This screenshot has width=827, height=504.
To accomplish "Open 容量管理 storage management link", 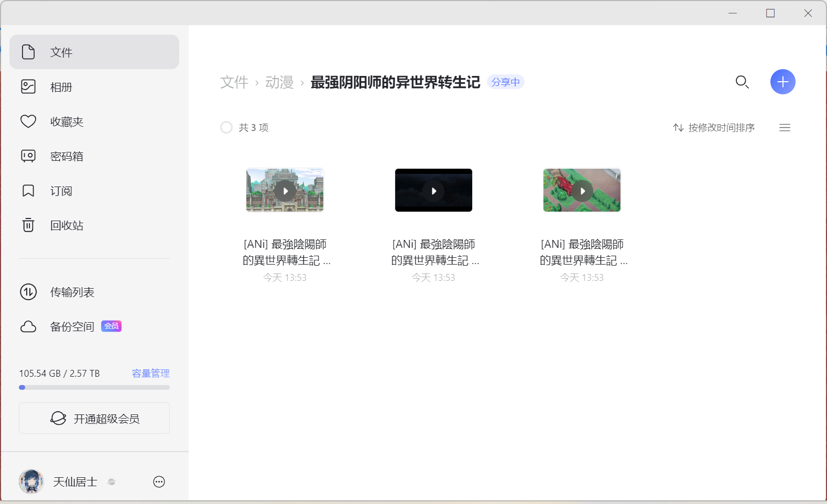I will pyautogui.click(x=151, y=373).
